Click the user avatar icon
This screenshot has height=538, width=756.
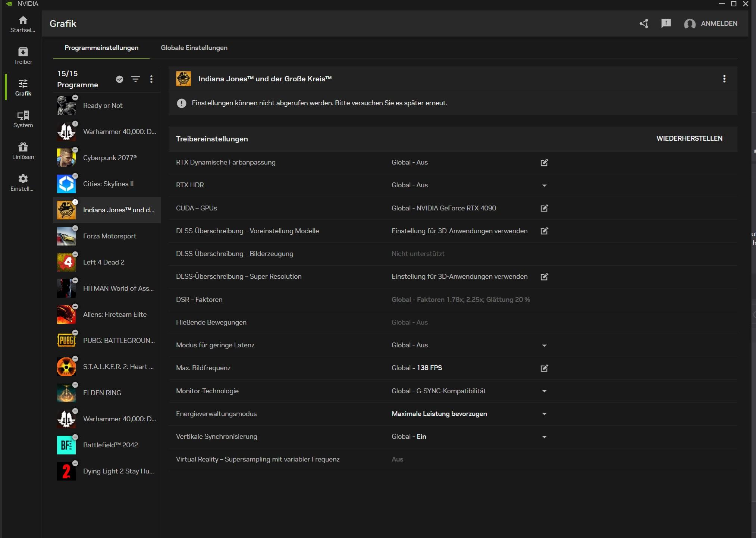[690, 24]
